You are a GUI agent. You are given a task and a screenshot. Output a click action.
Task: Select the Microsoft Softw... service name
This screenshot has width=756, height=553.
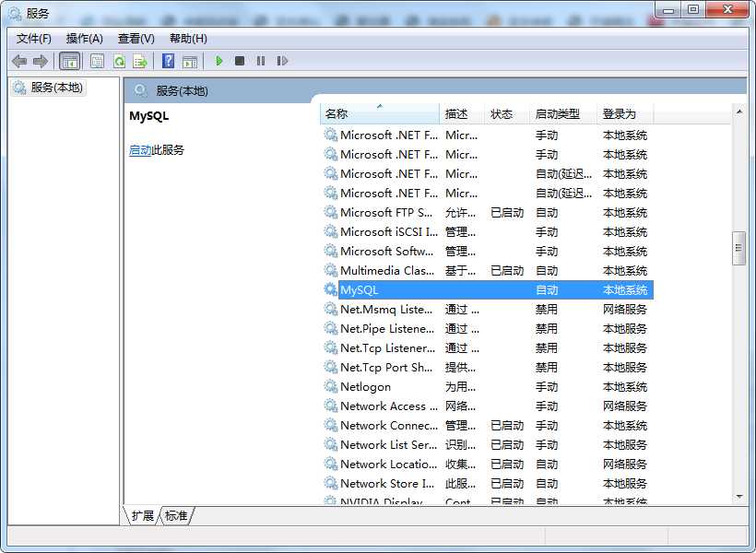386,251
